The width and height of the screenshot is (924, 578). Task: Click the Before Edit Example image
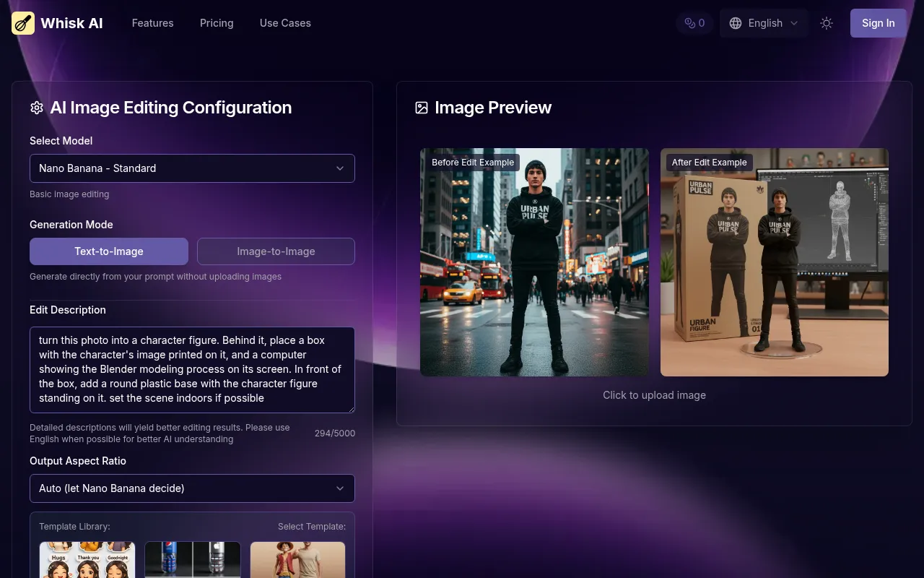point(535,262)
